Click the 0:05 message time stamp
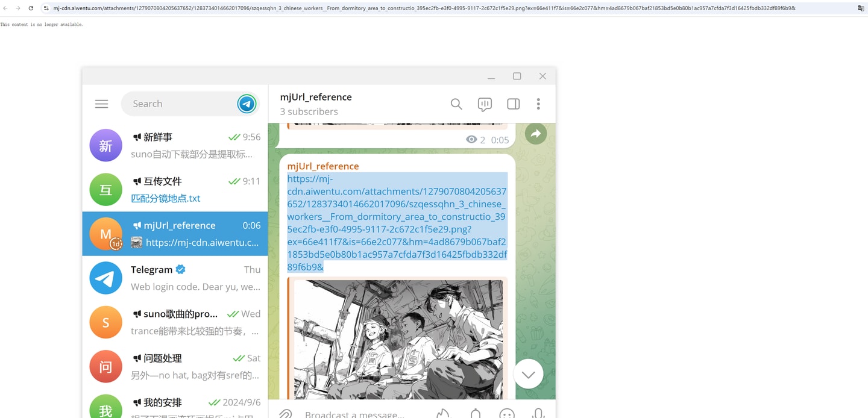The image size is (868, 418). point(500,140)
